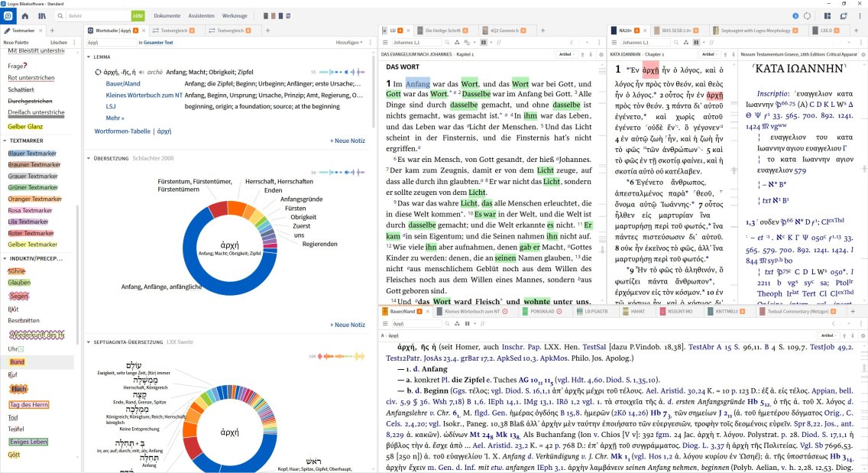Collapse the TEXTMARKER palette group
Screen dimensions: 868x473
click(5, 141)
